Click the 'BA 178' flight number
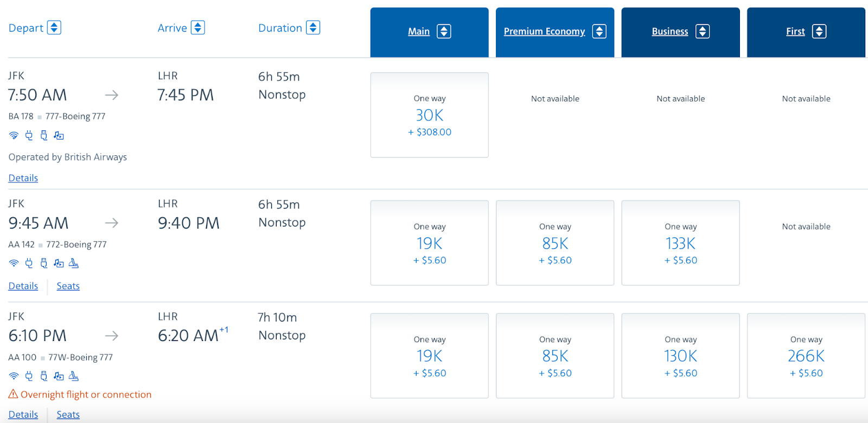The image size is (868, 423). pyautogui.click(x=21, y=116)
